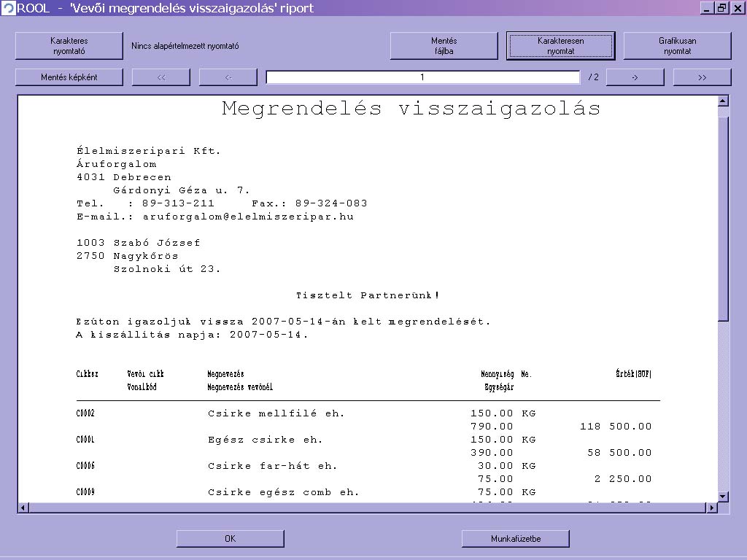Confirm with the OK button
747x560 pixels.
[230, 539]
